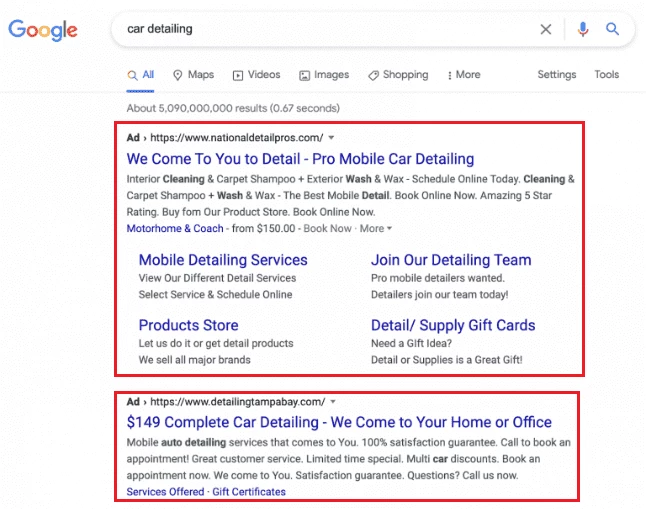Click 'View Our Different Detail Services' description
This screenshot has width=646, height=509.
217,278
